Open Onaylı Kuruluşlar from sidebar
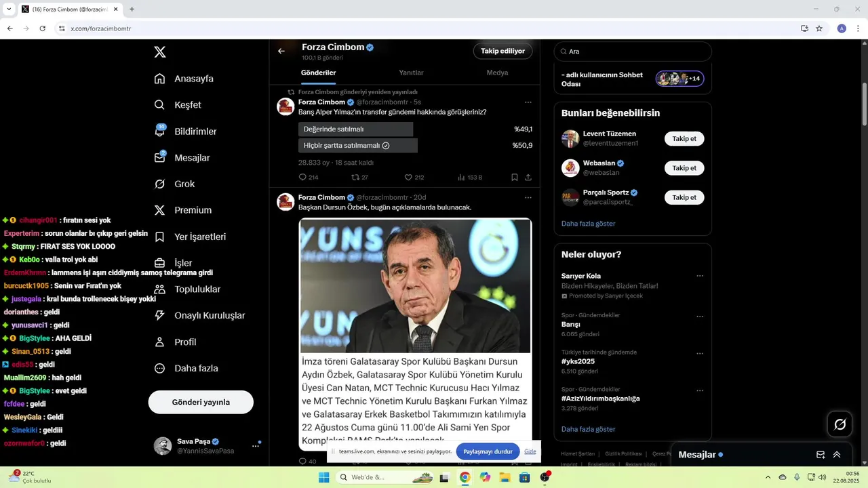The height and width of the screenshot is (488, 868). (x=199, y=316)
